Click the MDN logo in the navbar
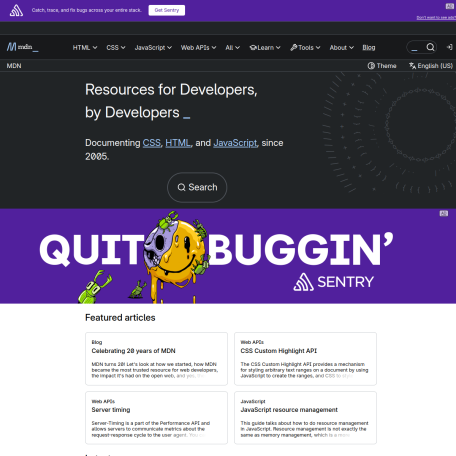Screen dimensions: 456x456 coord(22,47)
